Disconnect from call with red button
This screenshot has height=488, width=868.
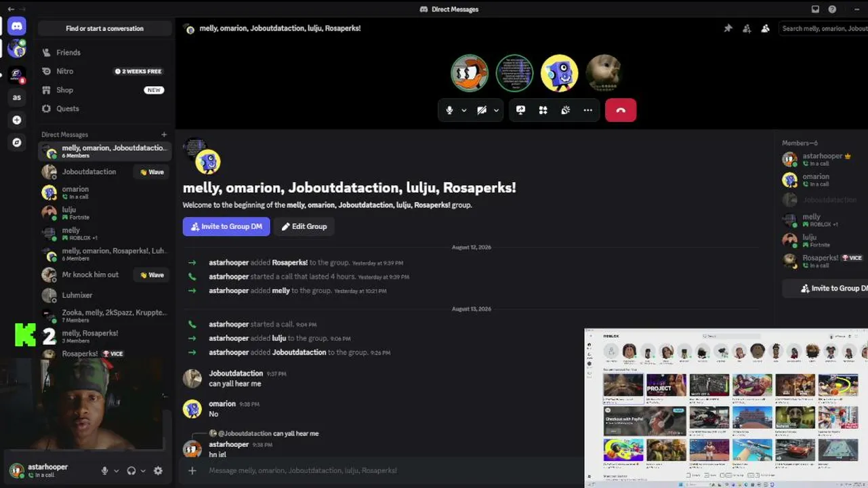621,110
